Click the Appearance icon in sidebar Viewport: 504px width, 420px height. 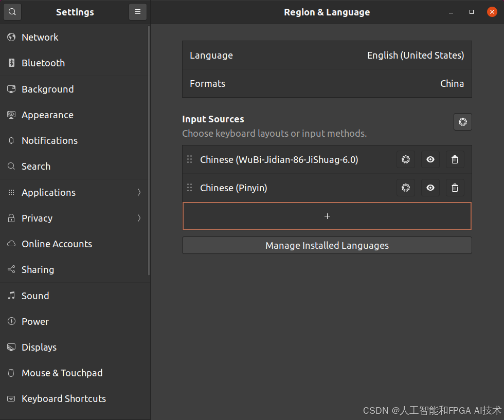point(11,115)
